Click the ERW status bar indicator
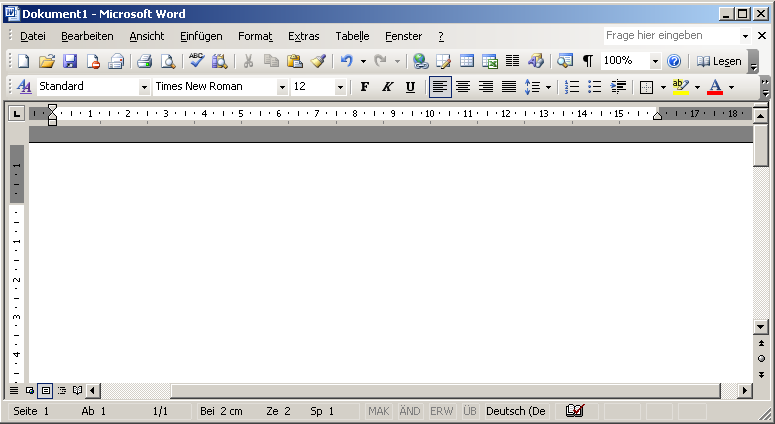 coord(441,411)
